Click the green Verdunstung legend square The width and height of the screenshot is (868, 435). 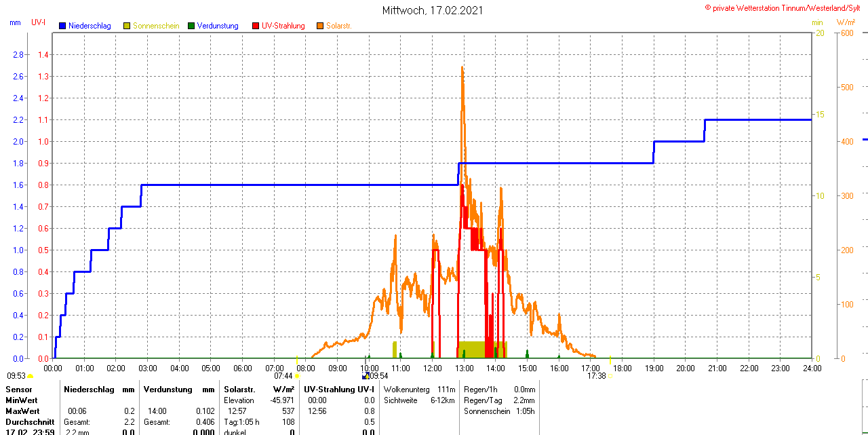pos(191,26)
